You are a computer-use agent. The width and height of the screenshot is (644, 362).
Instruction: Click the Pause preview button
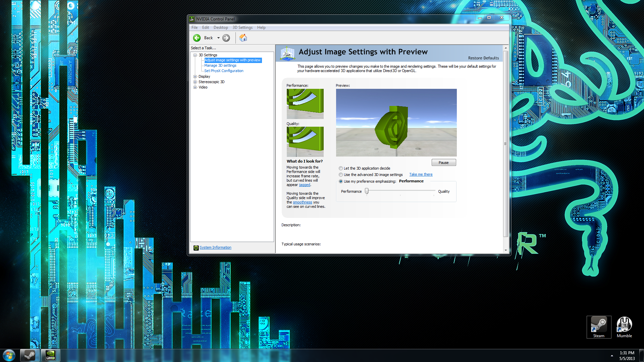(443, 163)
